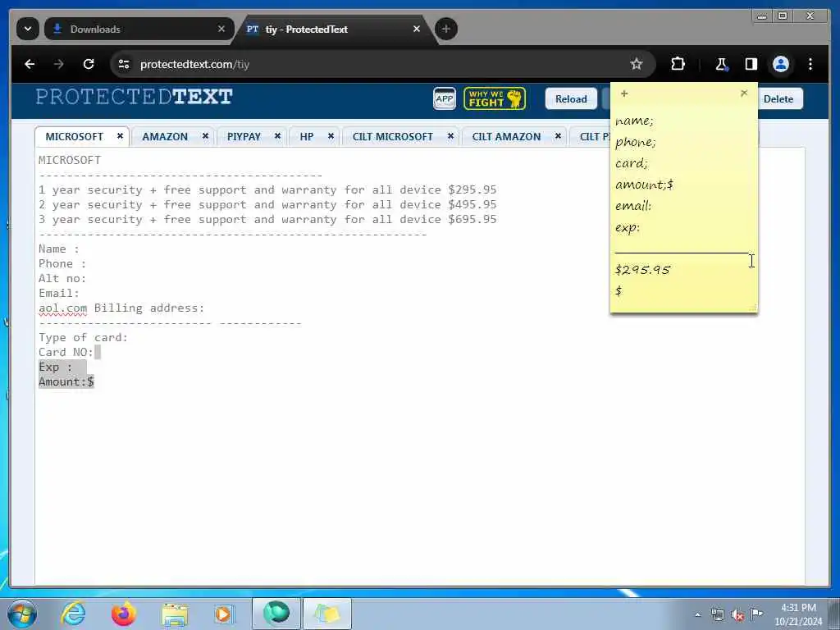
Task: Click the Delete button
Action: (x=778, y=98)
